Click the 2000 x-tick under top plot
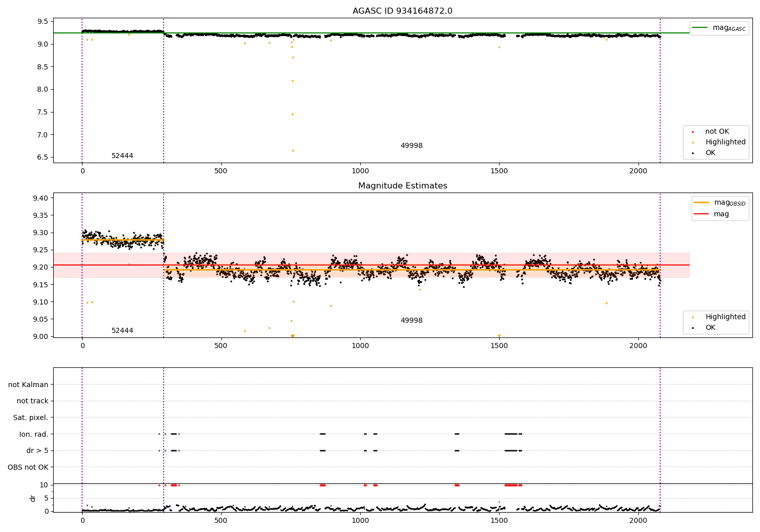 tap(638, 171)
